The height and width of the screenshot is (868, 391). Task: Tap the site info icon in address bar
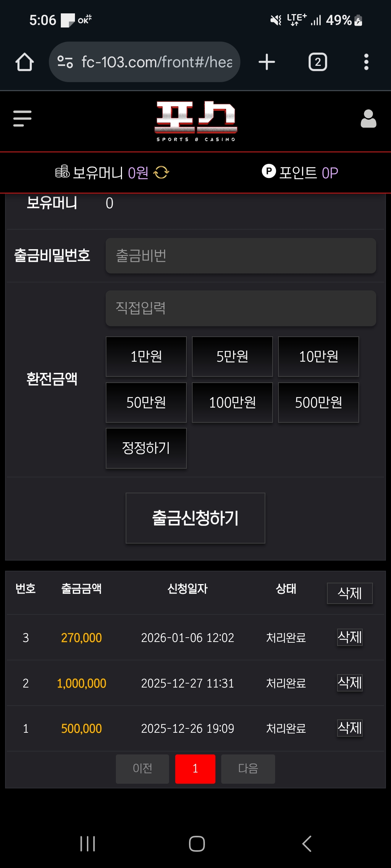(65, 62)
